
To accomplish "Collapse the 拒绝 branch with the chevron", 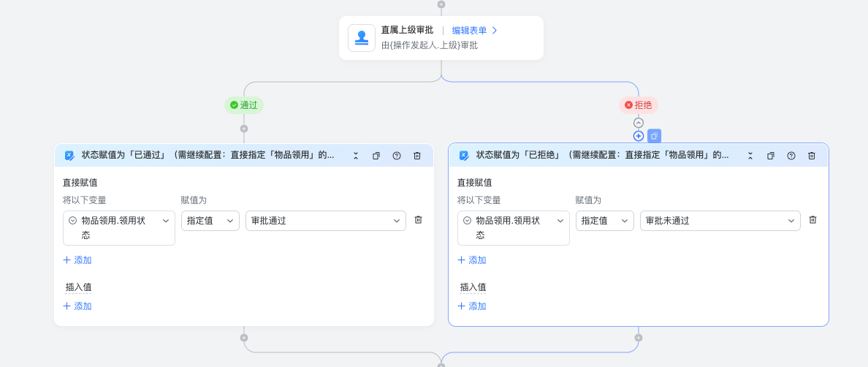I will click(639, 123).
